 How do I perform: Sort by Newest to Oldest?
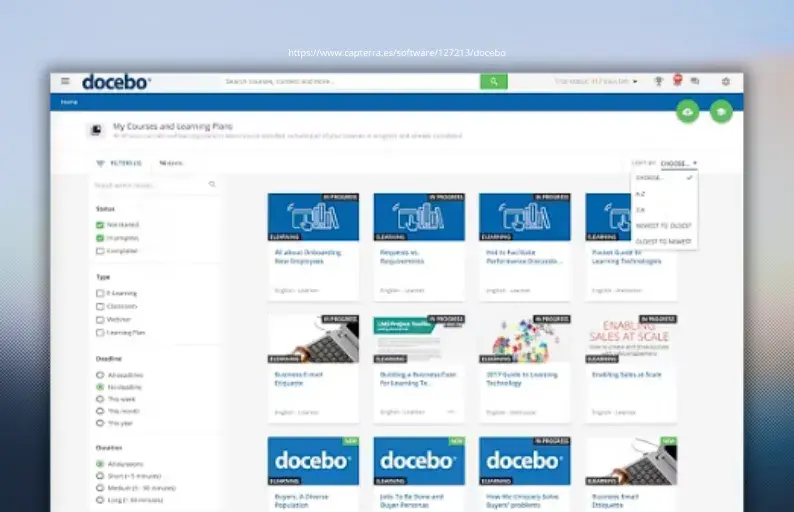point(664,225)
